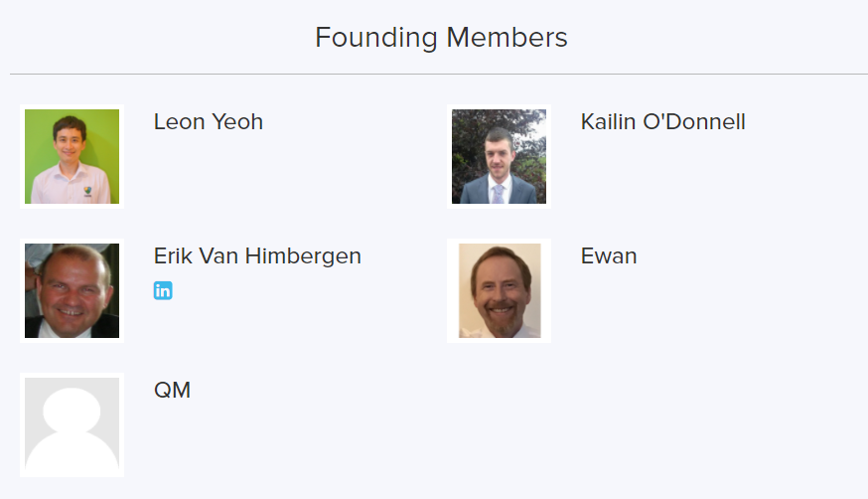Screen dimensions: 868x499
Task: Select the grey placeholder profile image
Action: pyautogui.click(x=72, y=424)
